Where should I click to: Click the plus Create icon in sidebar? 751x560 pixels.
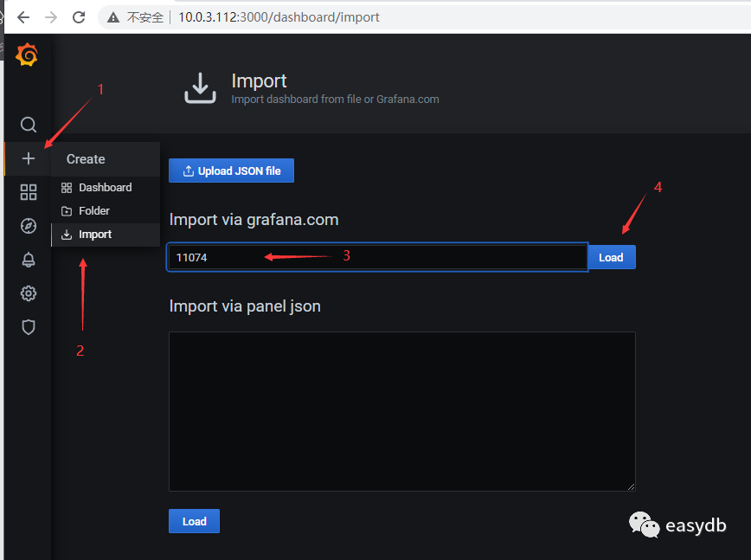29,158
